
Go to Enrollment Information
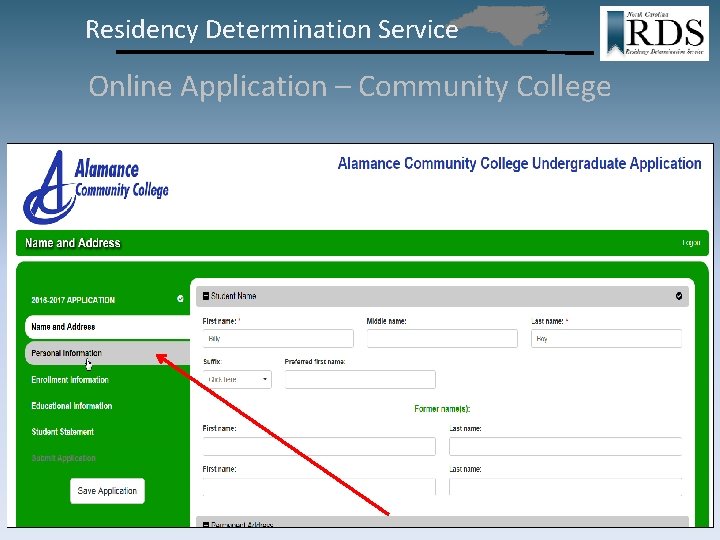70,380
